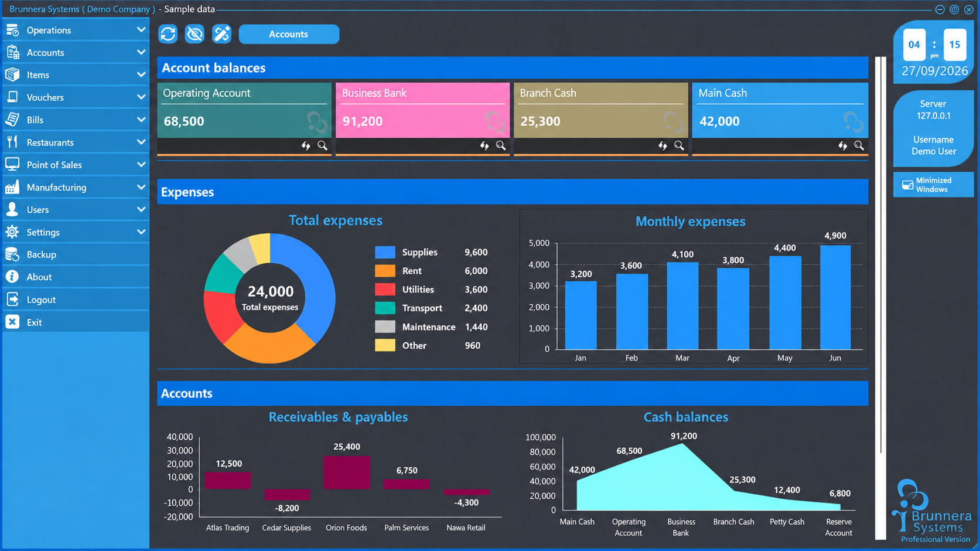
Task: Click the Orion Foods receivables bar
Action: [x=347, y=472]
